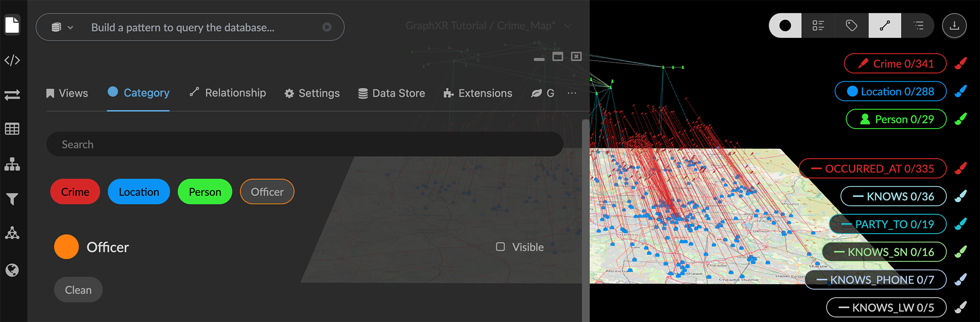Click the Clean button

[78, 290]
